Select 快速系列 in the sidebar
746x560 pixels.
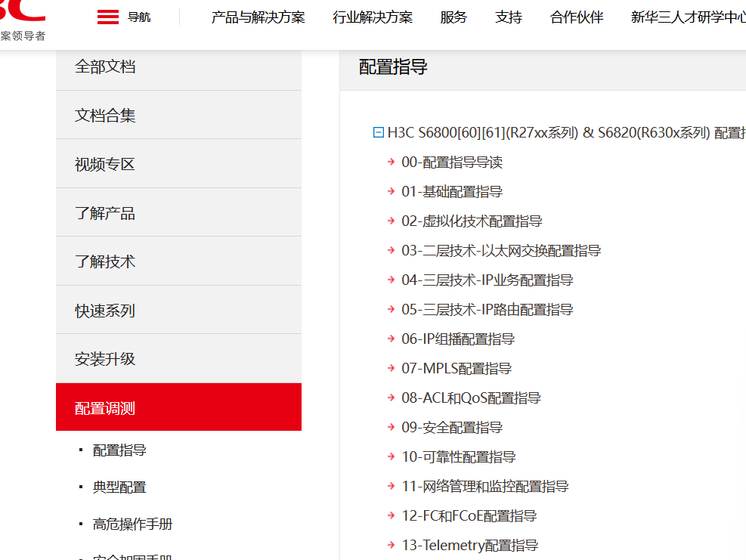click(178, 310)
